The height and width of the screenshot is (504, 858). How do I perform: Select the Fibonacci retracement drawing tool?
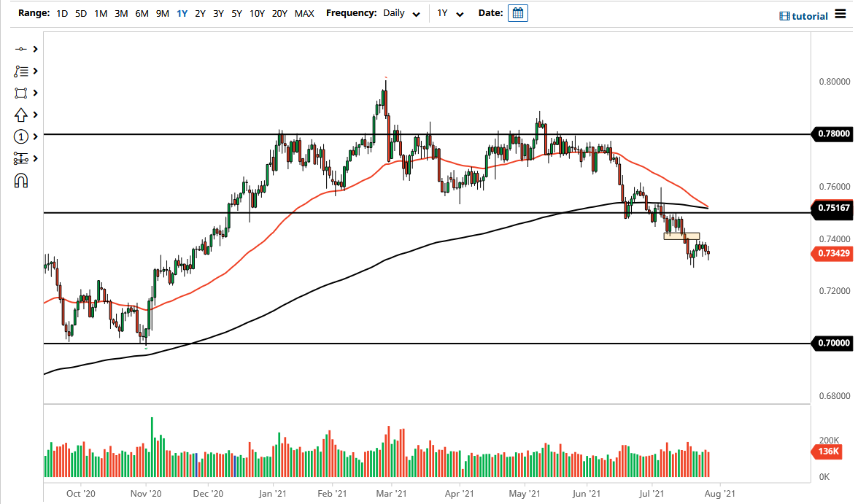20,158
